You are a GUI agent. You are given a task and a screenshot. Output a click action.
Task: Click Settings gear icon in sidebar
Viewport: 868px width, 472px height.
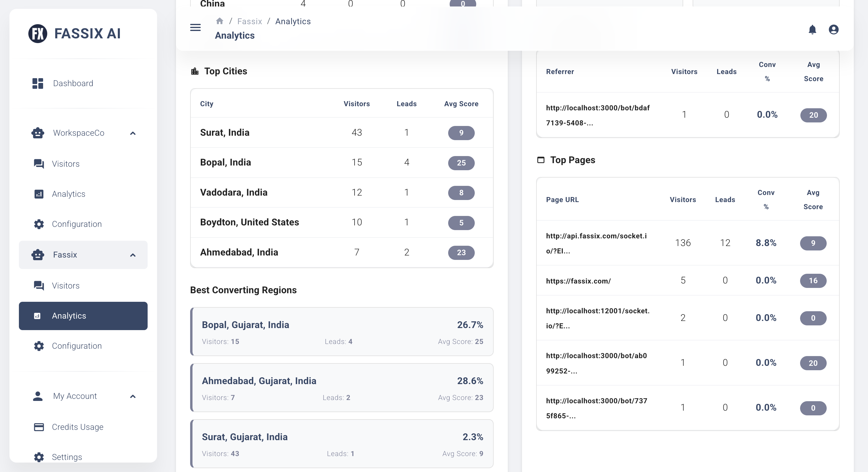pos(39,457)
